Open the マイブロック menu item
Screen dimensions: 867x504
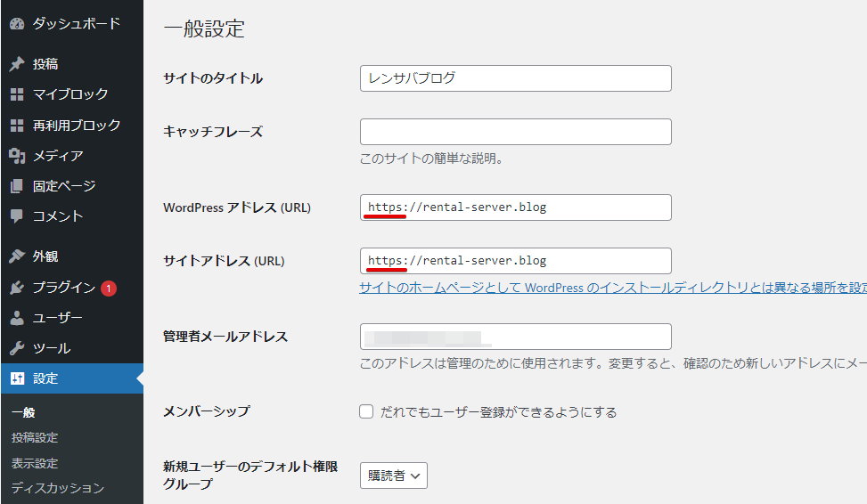click(x=70, y=94)
